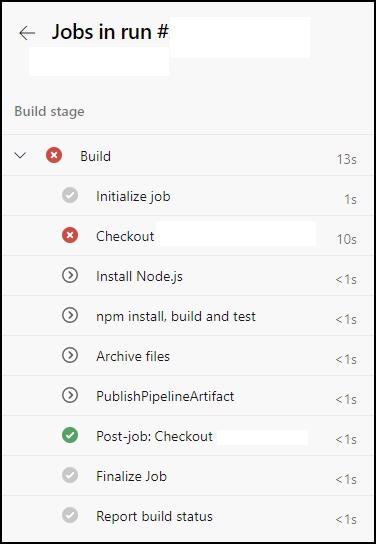Click the grey check icon for Initialize job
Screen dimensions: 376x544
tap(70, 195)
